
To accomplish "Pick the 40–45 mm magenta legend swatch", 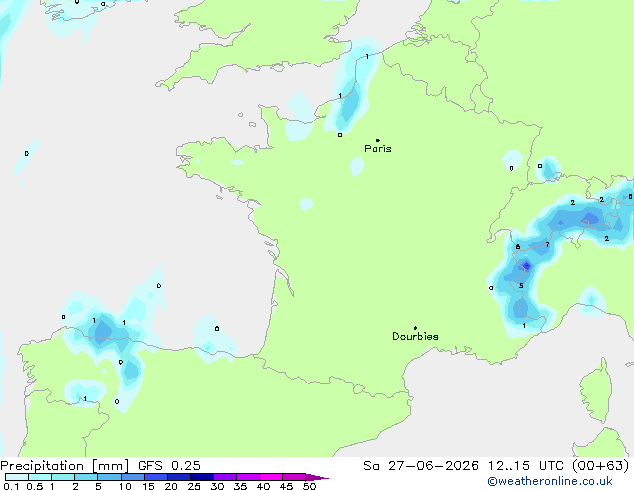I will (271, 477).
